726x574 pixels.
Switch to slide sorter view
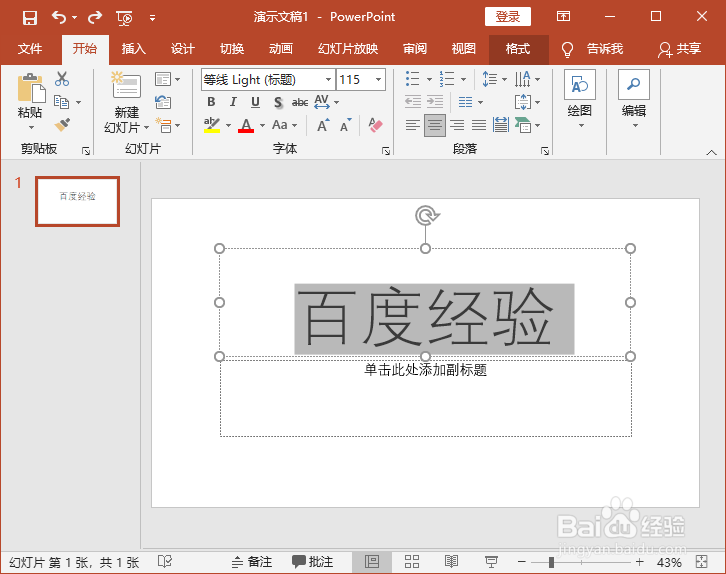point(412,562)
